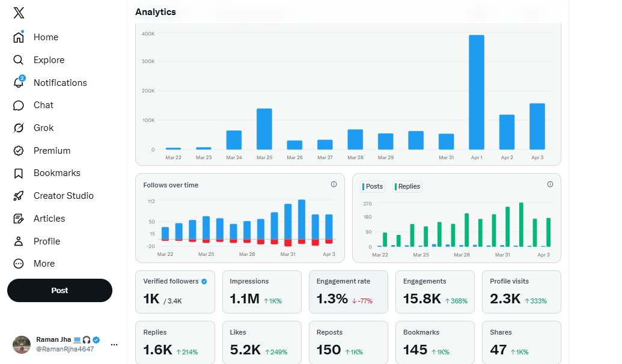Click the verified badge beside Verified followers
This screenshot has height=364, width=622.
pos(204,282)
